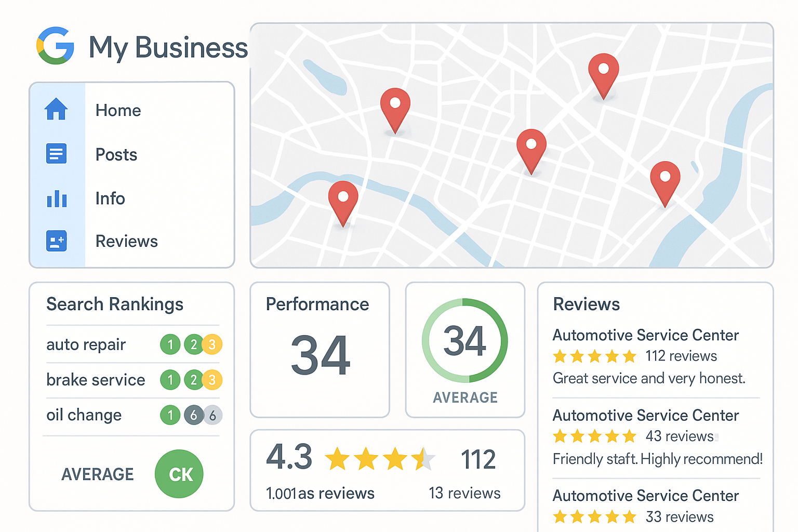Click the stars beside 43 reviews
This screenshot has width=798, height=532.
click(595, 436)
